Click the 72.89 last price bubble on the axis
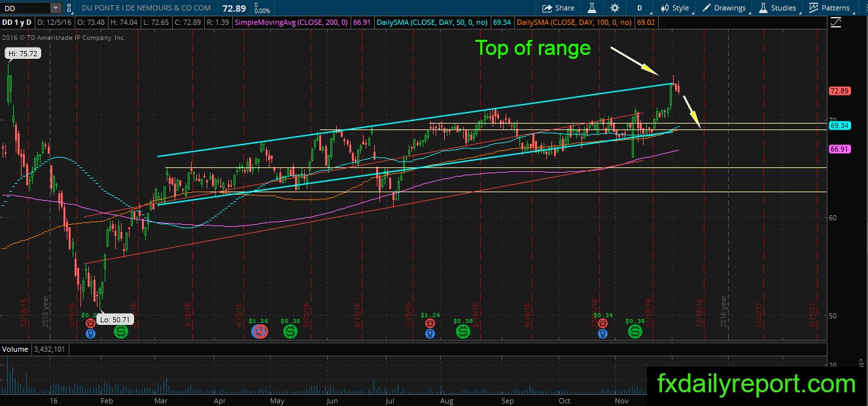 (839, 91)
